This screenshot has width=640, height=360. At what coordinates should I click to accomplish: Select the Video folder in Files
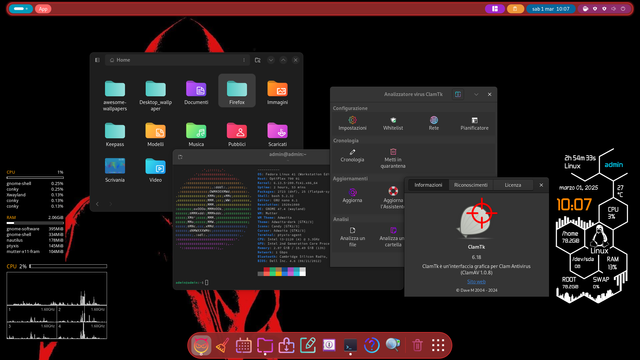coord(156,170)
